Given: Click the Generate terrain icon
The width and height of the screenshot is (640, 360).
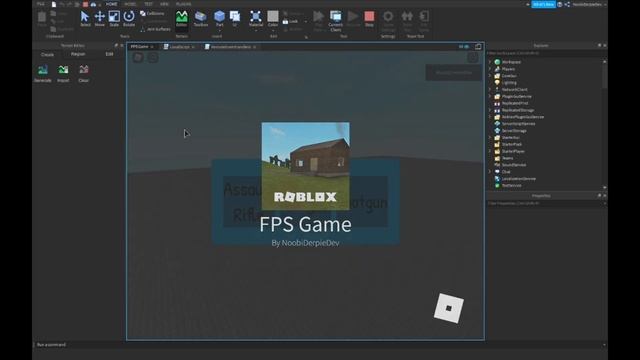Looking at the screenshot, I should coord(43,73).
